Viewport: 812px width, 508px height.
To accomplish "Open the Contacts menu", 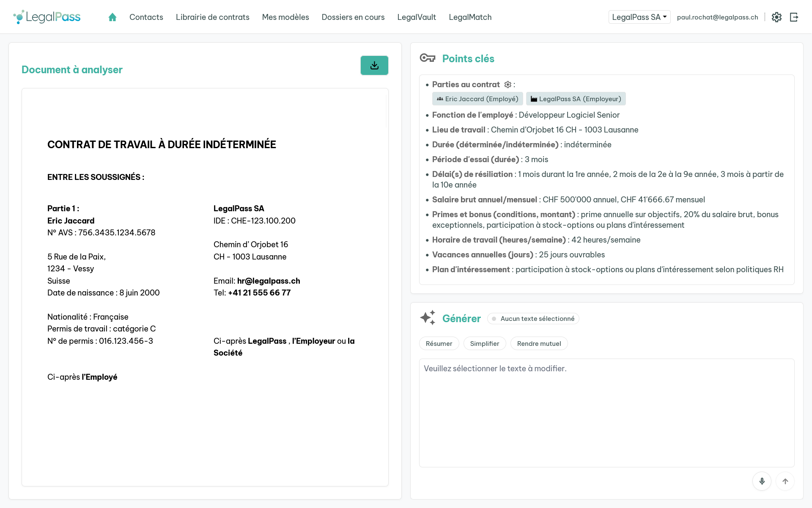I will point(146,17).
